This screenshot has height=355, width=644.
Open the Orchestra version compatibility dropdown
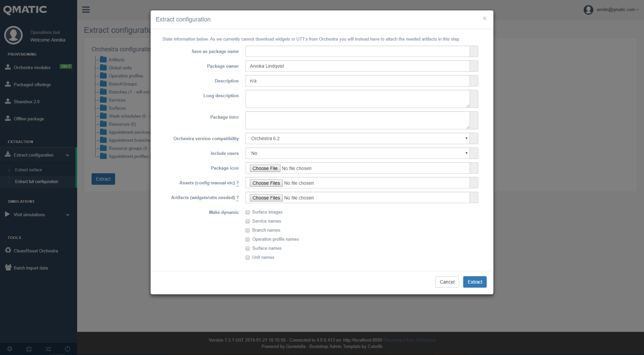tap(358, 138)
